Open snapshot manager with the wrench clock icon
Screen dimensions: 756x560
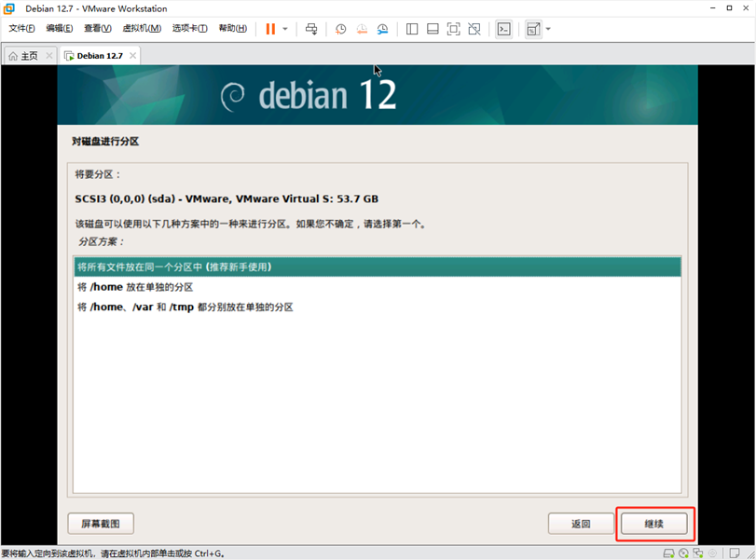point(382,29)
